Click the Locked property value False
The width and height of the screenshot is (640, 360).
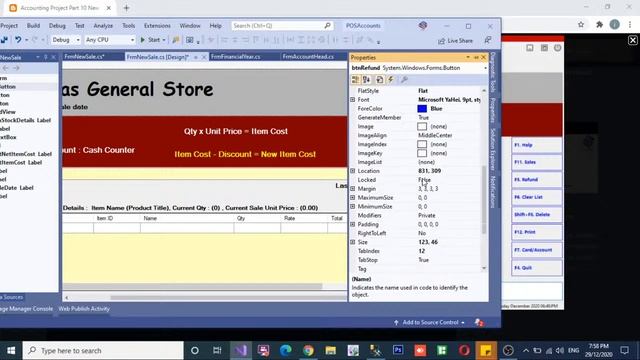pos(424,180)
